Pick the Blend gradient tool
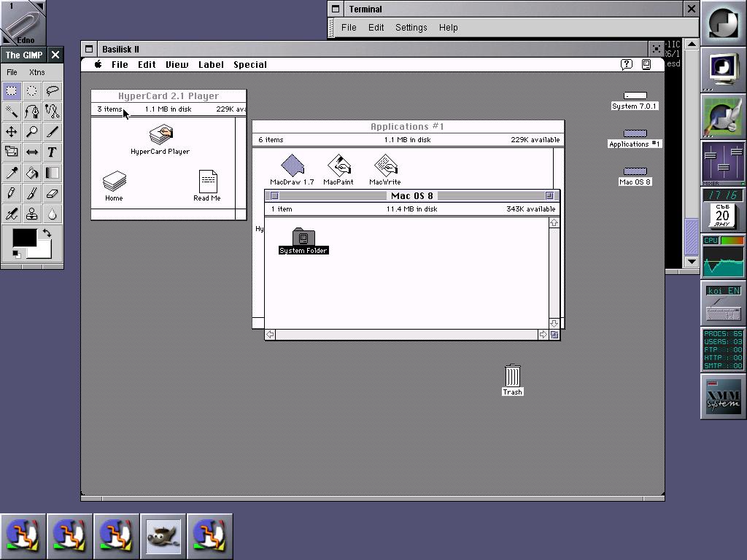The width and height of the screenshot is (747, 560). coord(53,172)
